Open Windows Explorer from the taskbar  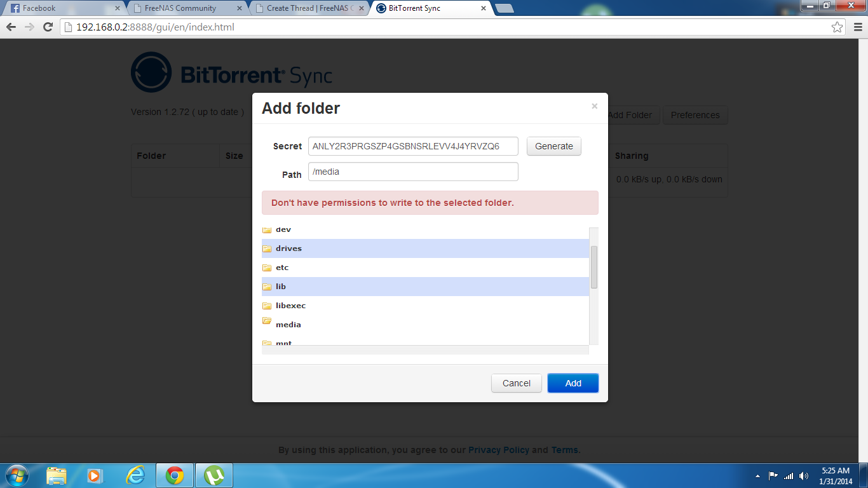tap(57, 475)
